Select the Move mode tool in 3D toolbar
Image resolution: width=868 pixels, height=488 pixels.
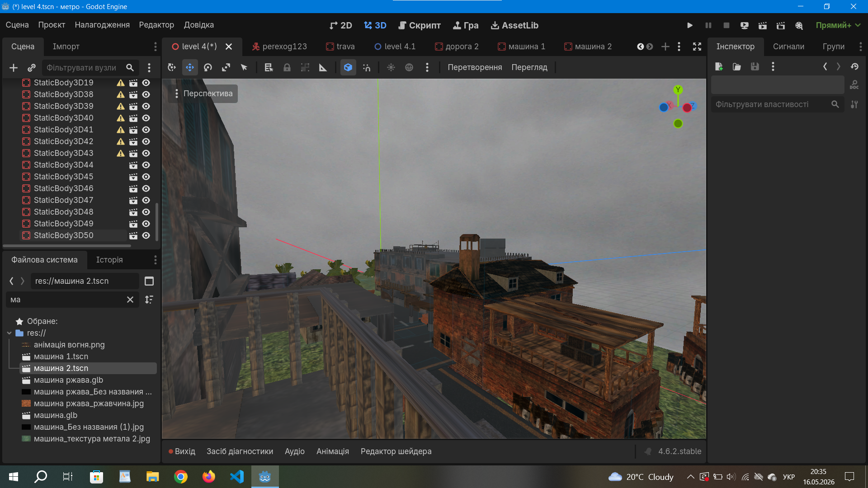pos(190,67)
